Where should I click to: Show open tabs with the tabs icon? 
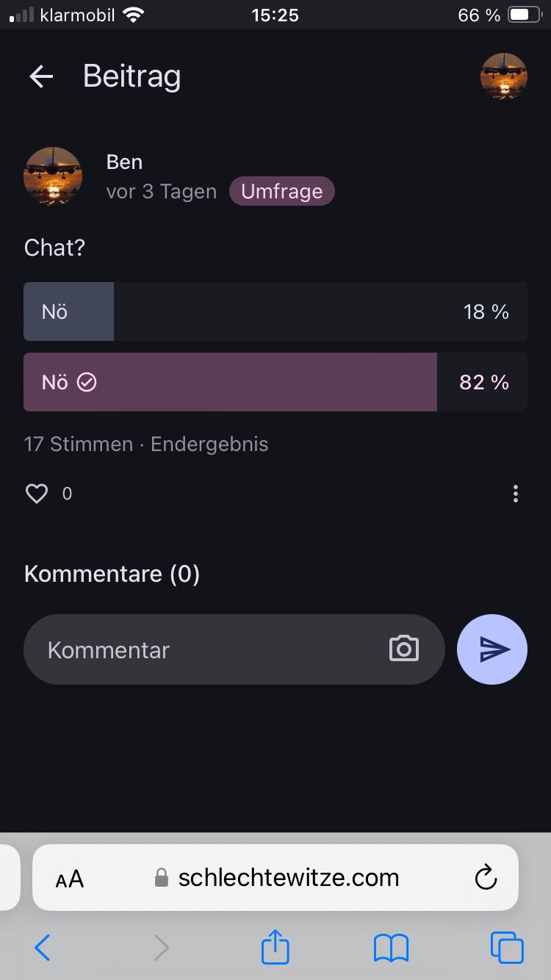(x=507, y=948)
